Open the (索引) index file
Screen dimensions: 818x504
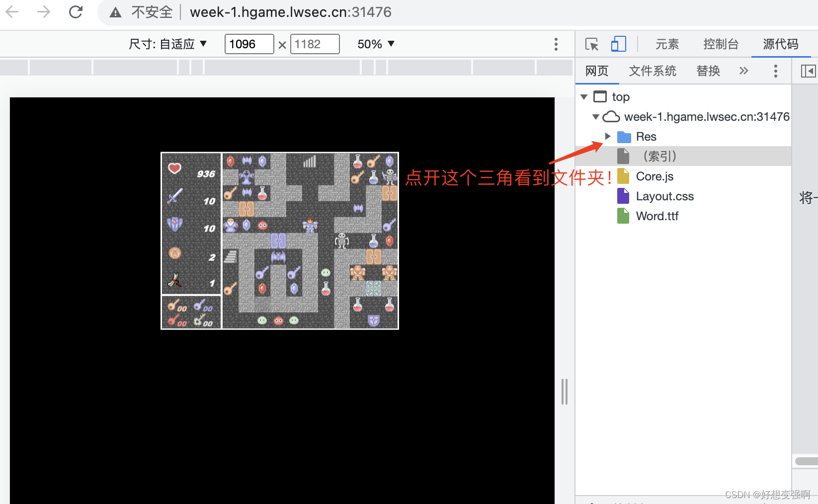(x=659, y=157)
